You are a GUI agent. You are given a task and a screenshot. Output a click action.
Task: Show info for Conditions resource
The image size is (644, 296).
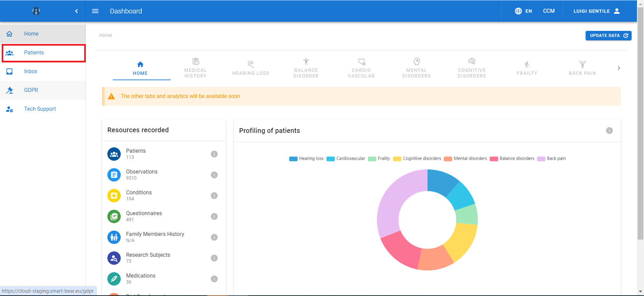pyautogui.click(x=214, y=196)
